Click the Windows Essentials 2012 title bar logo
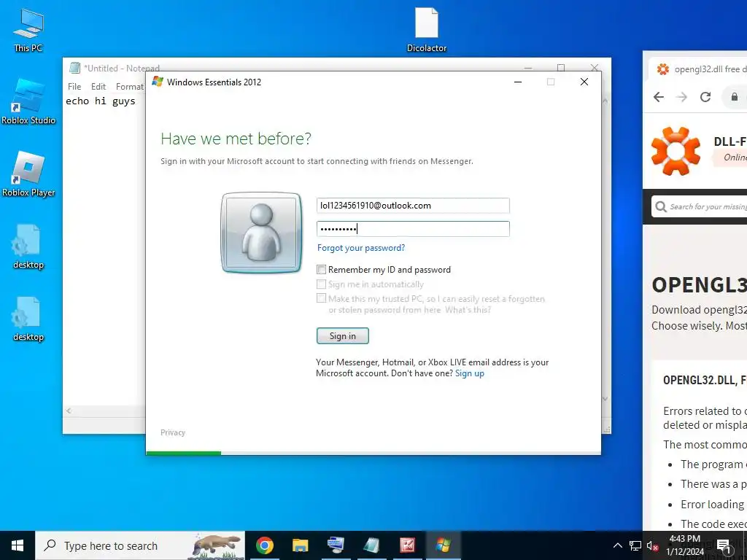This screenshot has height=560, width=747. (x=158, y=82)
